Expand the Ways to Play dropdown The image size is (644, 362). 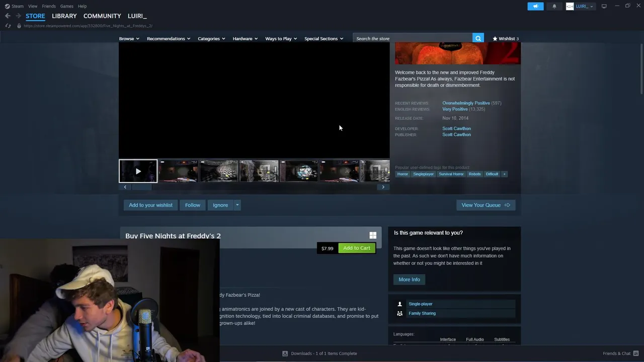tap(281, 39)
